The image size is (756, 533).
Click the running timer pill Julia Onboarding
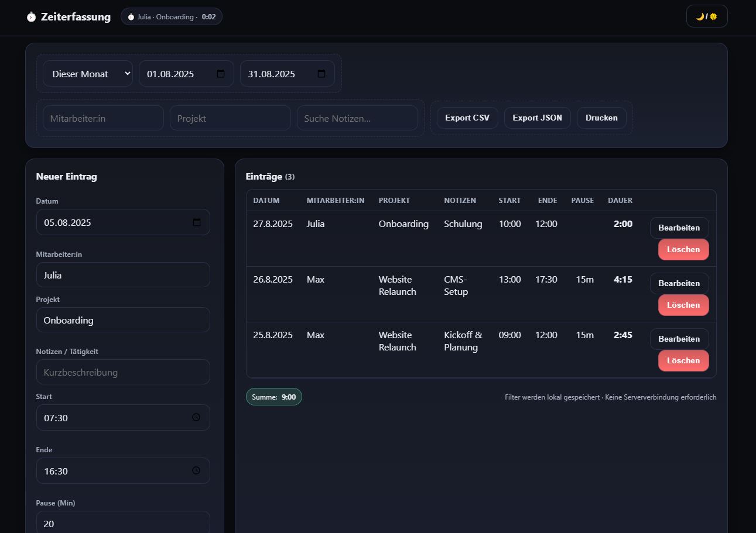pos(172,17)
